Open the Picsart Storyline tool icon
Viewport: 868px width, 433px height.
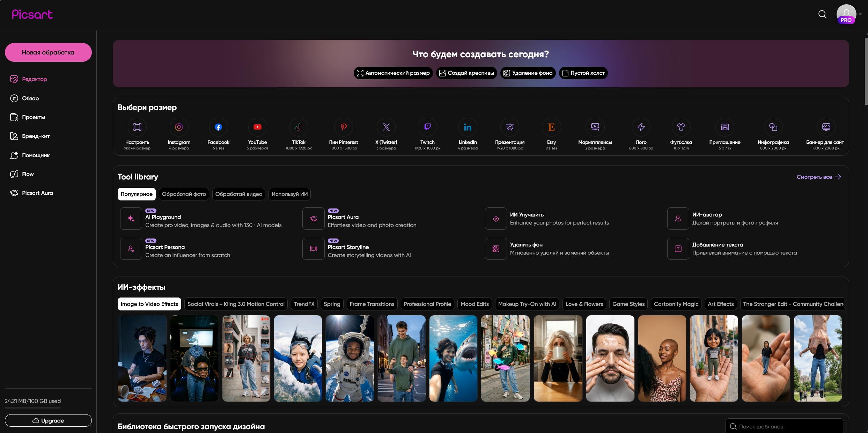(x=314, y=249)
